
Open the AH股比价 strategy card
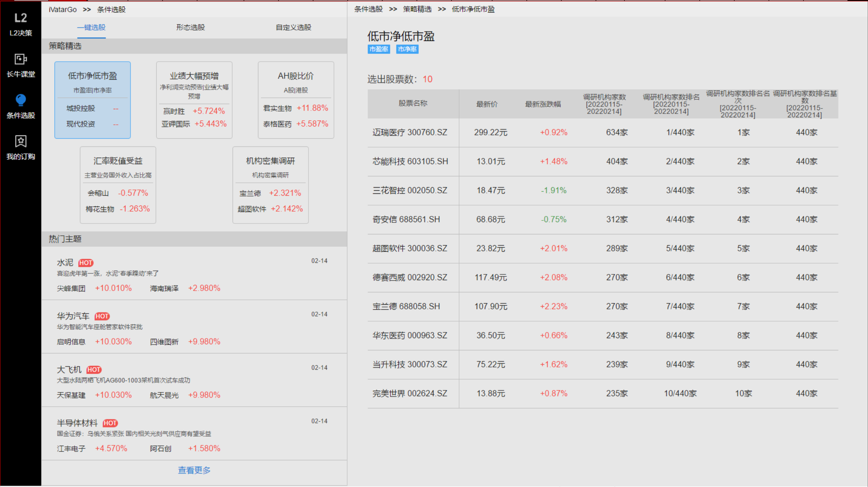296,100
